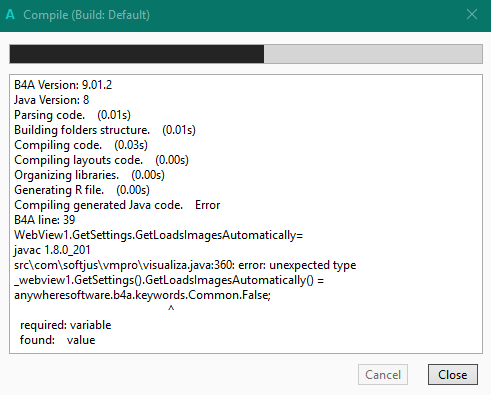Click the 'javac 1.8.0_201' line
The width and height of the screenshot is (491, 395).
pos(52,250)
